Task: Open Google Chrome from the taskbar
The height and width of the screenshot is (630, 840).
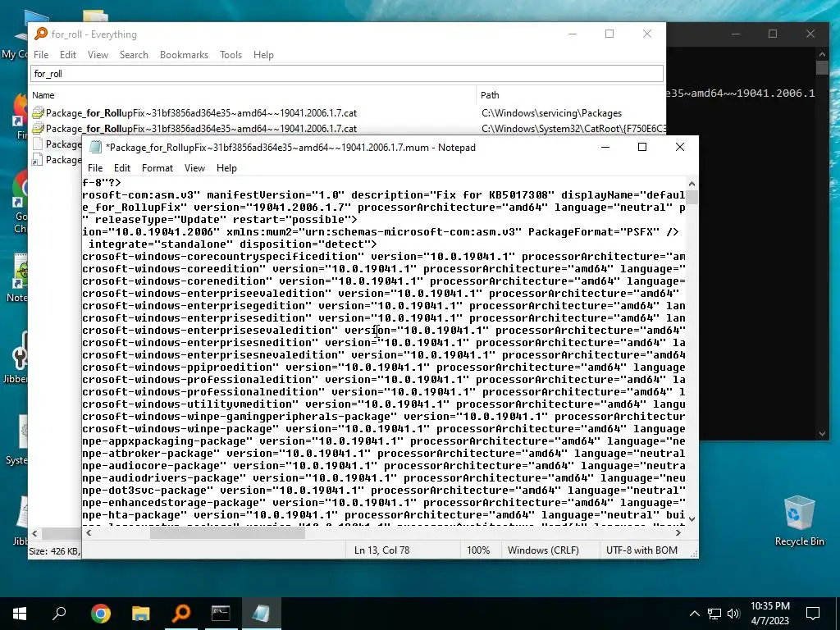Action: tap(100, 614)
